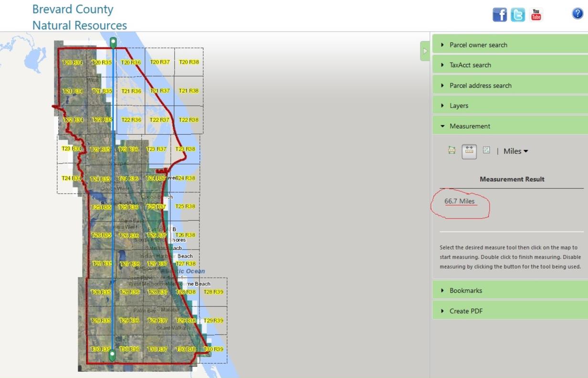Click the T24 R34 grid label
This screenshot has width=588, height=378.
click(x=72, y=178)
